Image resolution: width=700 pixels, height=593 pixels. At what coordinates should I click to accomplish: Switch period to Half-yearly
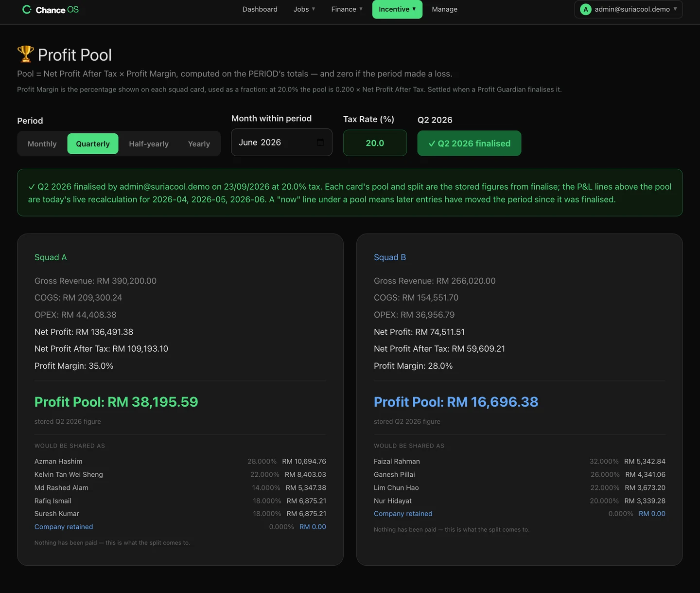149,144
